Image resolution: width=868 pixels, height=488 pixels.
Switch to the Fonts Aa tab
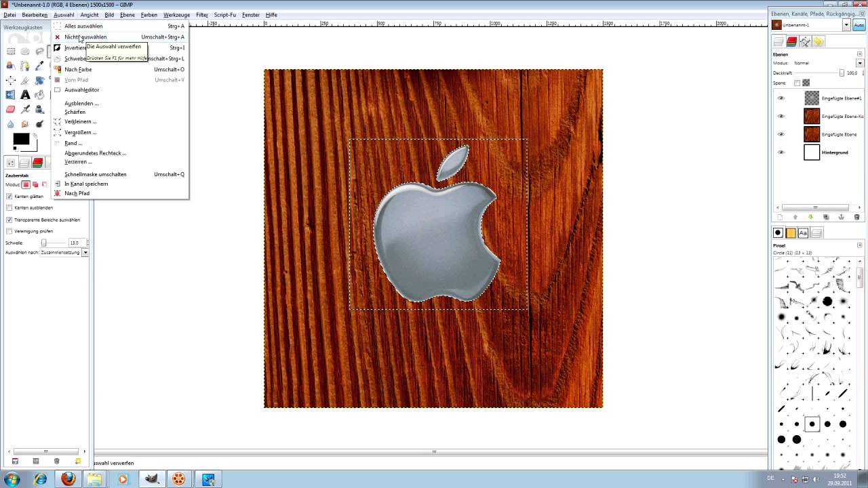coord(804,232)
